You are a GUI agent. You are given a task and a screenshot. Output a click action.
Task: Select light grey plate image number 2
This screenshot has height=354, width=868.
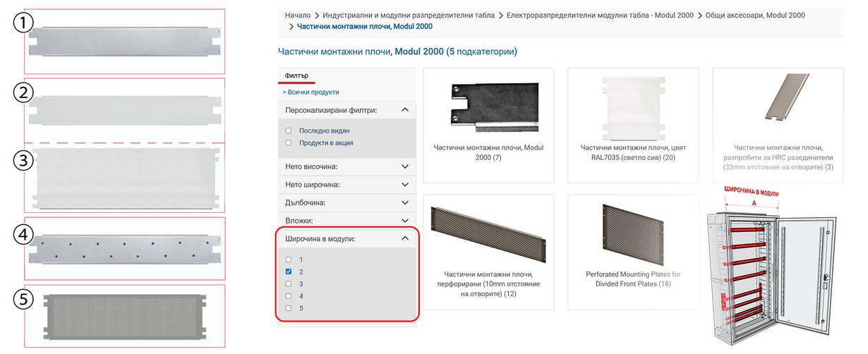tap(124, 110)
